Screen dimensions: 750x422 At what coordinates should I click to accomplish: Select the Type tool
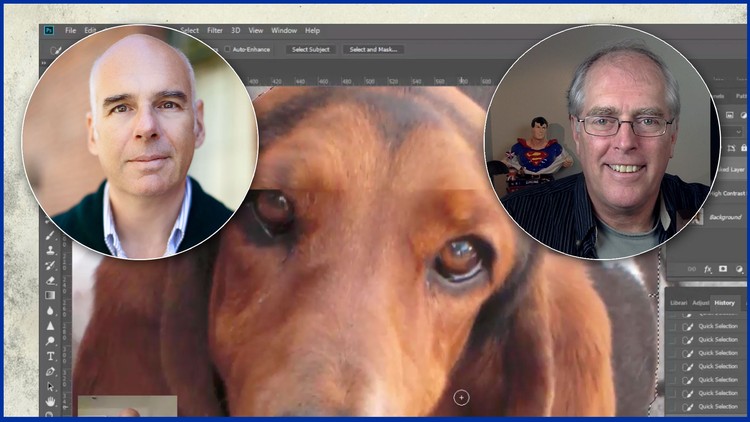point(50,356)
